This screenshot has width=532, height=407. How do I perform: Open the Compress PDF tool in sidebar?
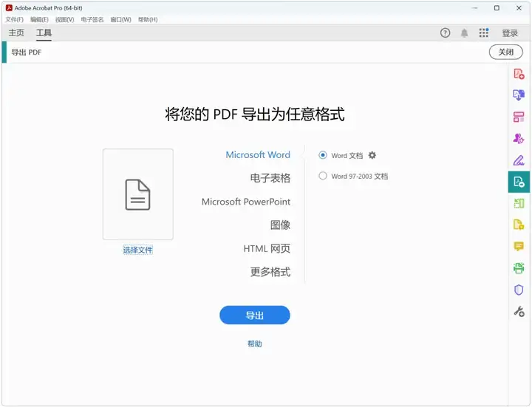[519, 203]
